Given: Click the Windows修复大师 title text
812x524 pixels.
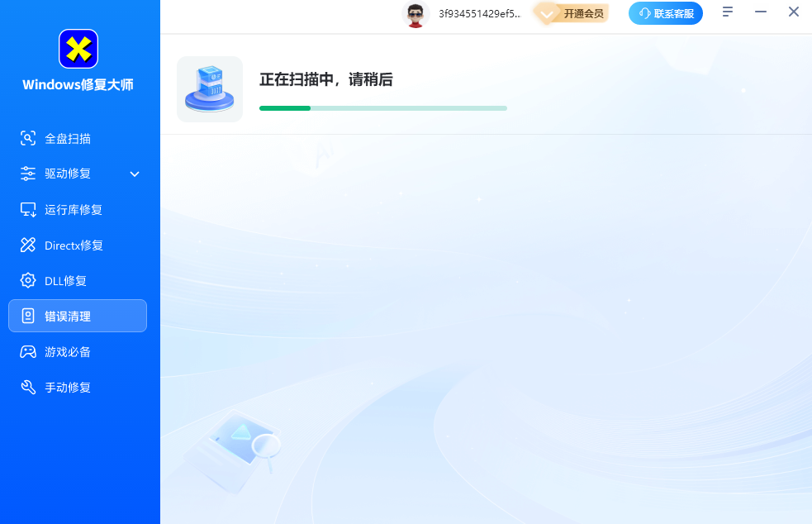Looking at the screenshot, I should tap(78, 85).
